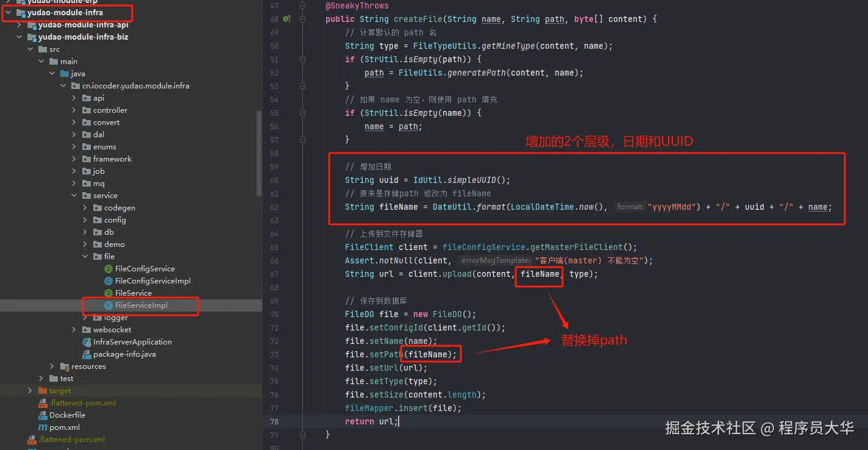Expand the target folder node
Viewport: 868px width, 450px height.
[30, 391]
